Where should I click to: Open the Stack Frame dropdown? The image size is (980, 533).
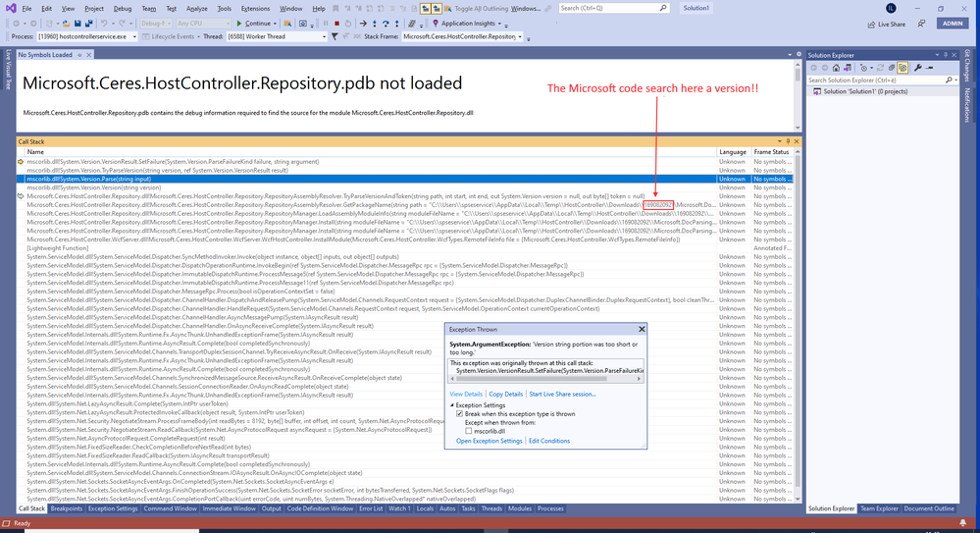coord(519,36)
